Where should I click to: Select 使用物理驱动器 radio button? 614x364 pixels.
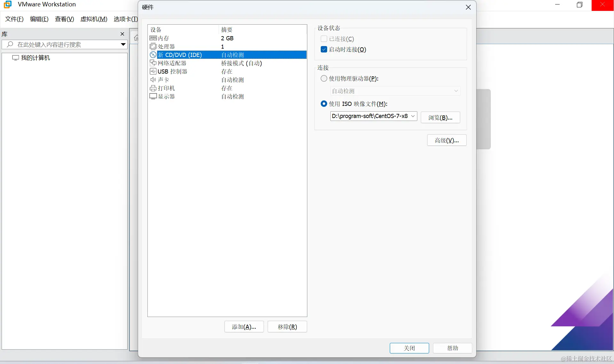click(x=324, y=78)
